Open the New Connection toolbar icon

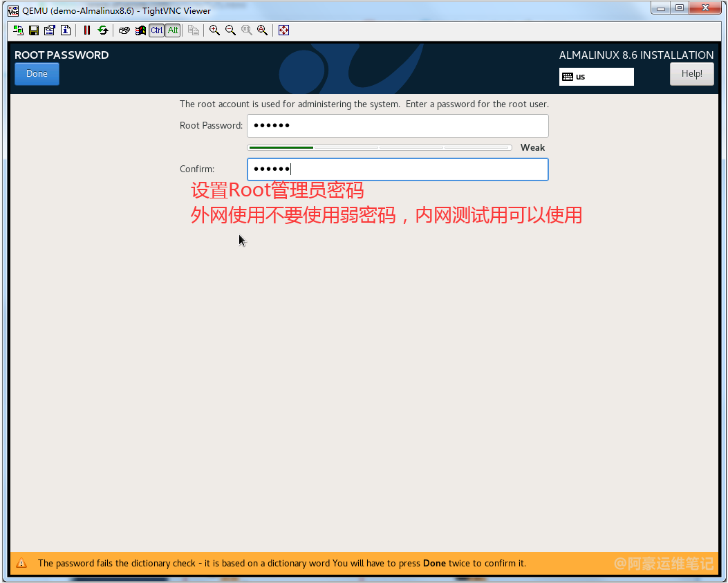(x=18, y=30)
